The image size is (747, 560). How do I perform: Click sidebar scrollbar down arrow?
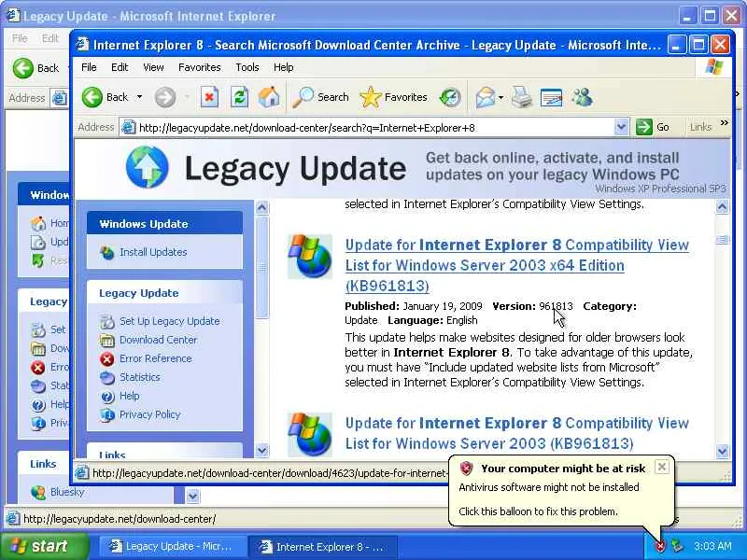tap(262, 450)
